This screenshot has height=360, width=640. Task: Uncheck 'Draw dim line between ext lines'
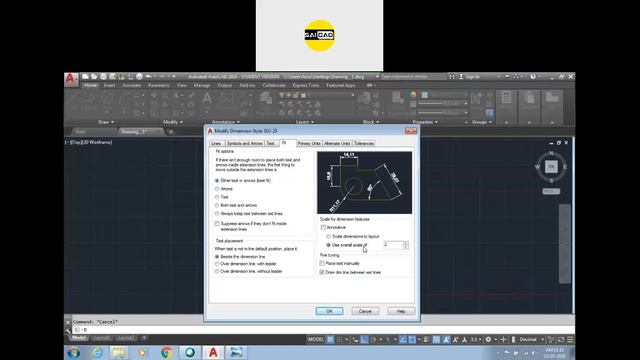tap(322, 272)
